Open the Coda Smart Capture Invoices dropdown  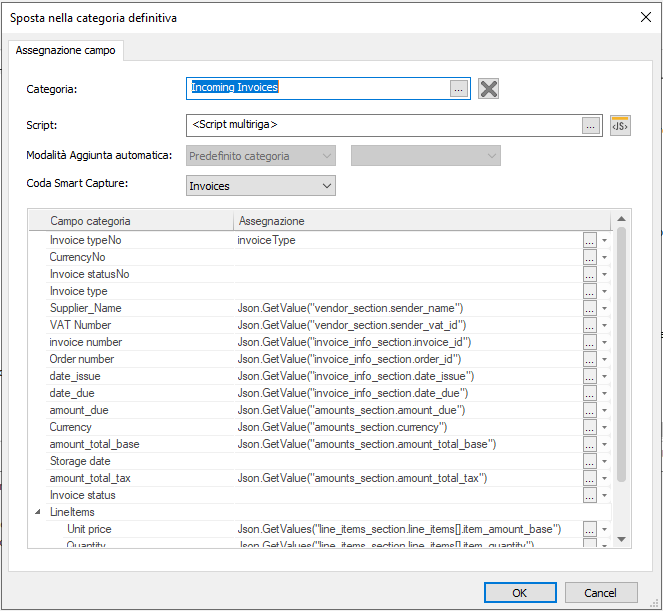click(261, 186)
